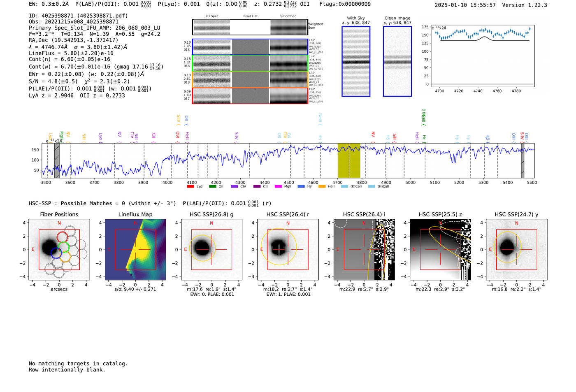Click the λ = 4746.74Å line
576x392 pixels.
pos(78,47)
